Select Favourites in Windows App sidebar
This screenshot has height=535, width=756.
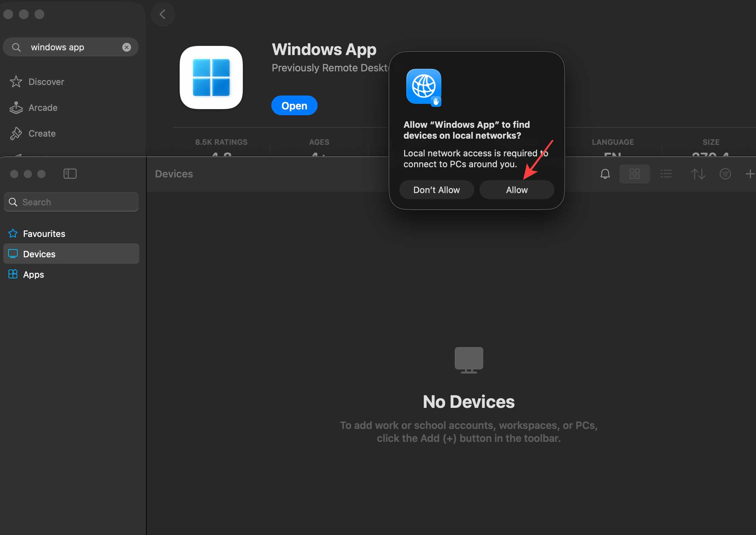click(71, 234)
